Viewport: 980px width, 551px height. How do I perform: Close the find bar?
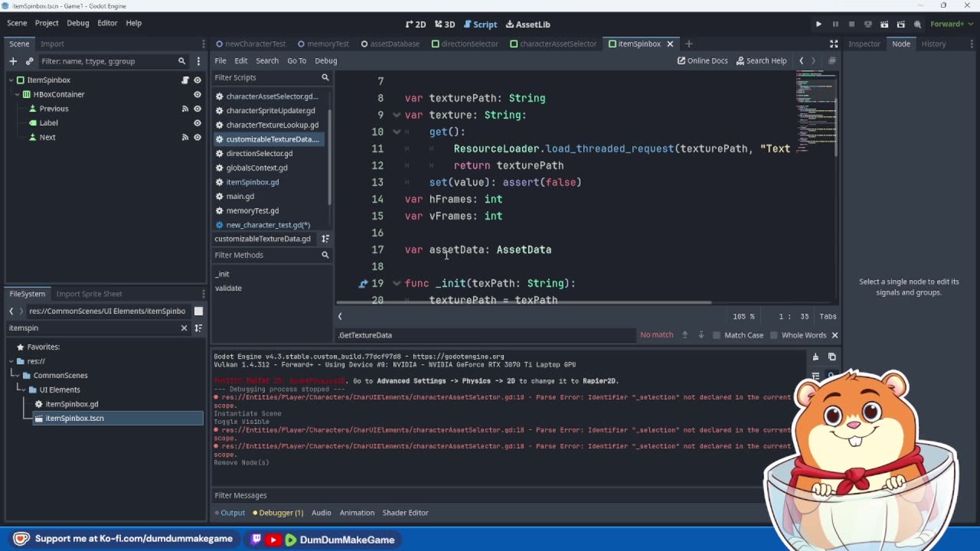point(835,335)
